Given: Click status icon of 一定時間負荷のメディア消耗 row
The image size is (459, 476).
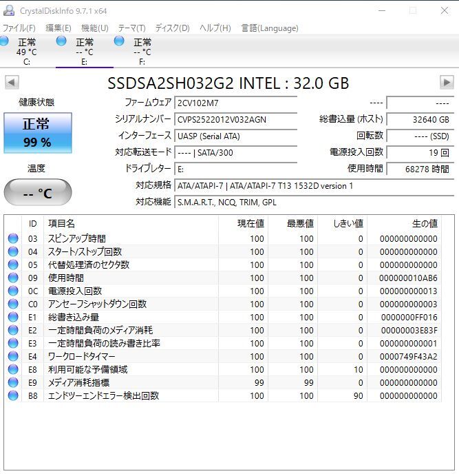Looking at the screenshot, I should coord(13,330).
